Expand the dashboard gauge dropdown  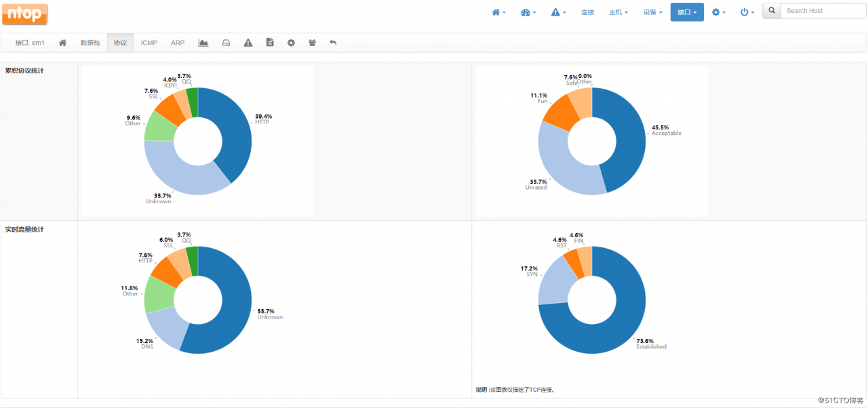[528, 12]
